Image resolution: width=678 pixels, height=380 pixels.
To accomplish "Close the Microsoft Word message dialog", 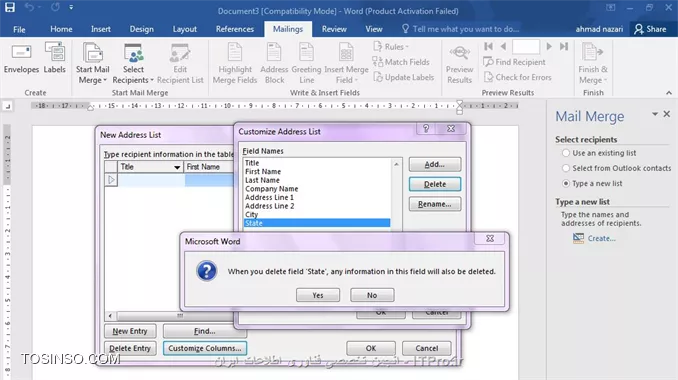I will [489, 238].
